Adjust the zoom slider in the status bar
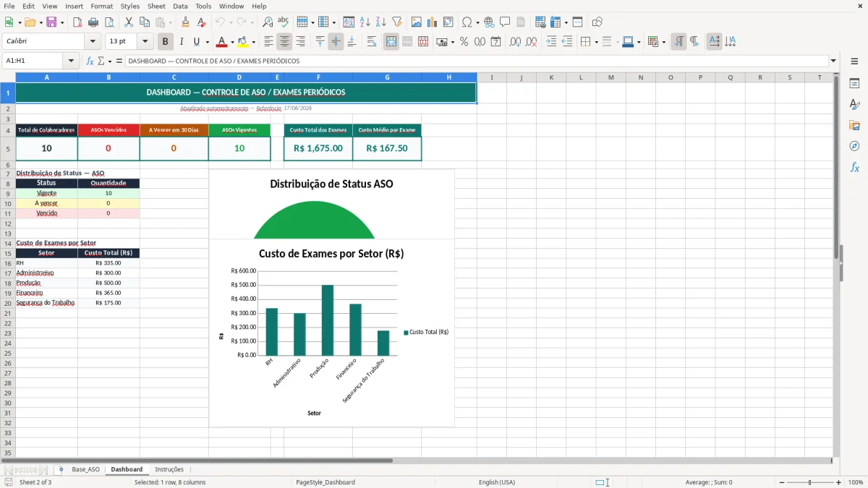This screenshot has width=868, height=488. pyautogui.click(x=810, y=482)
